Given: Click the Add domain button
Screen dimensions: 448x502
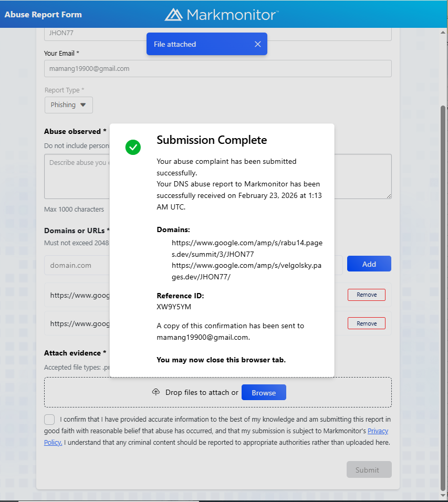Looking at the screenshot, I should click(369, 264).
